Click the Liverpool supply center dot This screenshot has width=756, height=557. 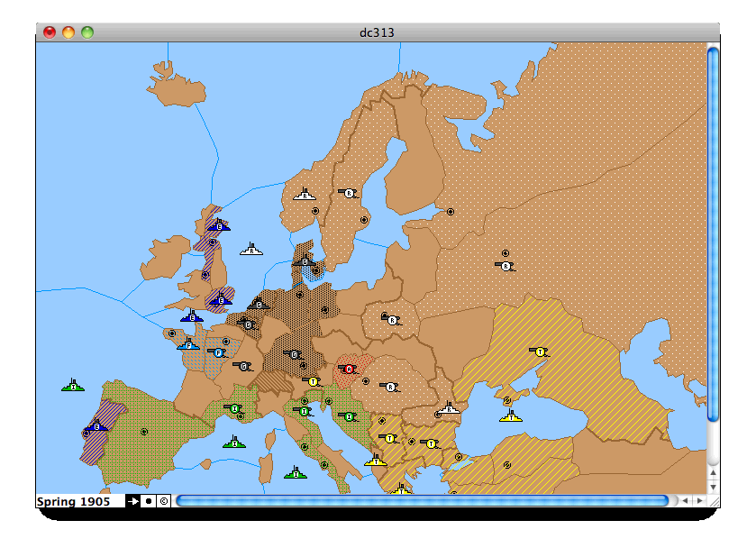coord(205,275)
